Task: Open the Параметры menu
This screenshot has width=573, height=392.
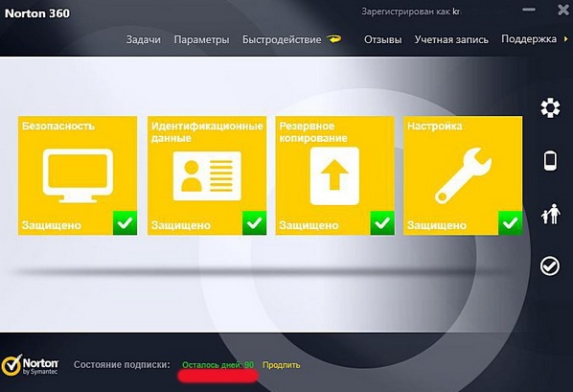Action: 201,40
